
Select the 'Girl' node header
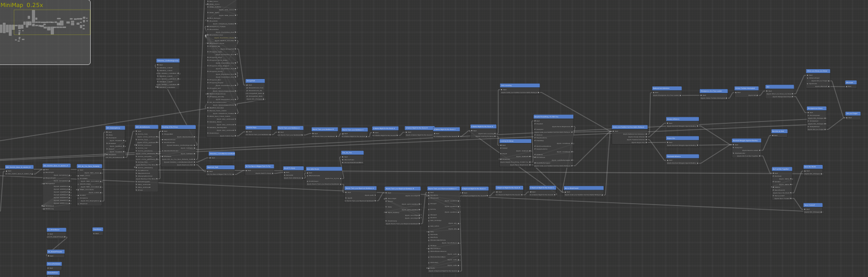click(780, 87)
